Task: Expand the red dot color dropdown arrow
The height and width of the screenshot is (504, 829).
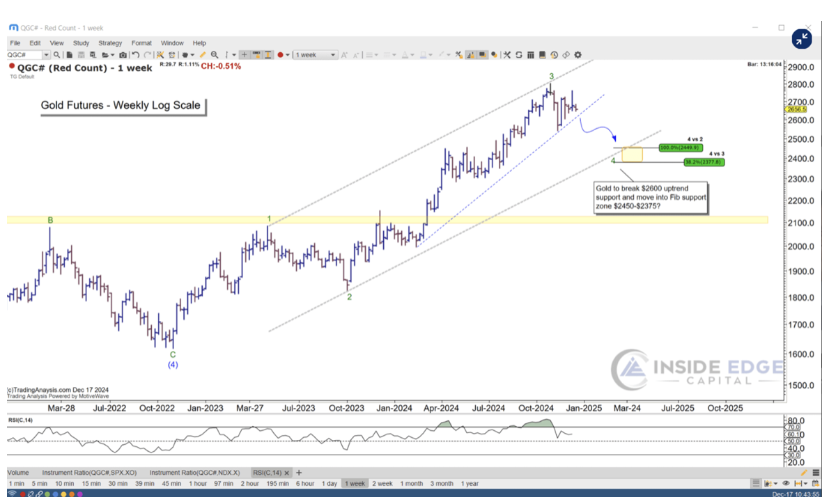Action: (x=287, y=55)
